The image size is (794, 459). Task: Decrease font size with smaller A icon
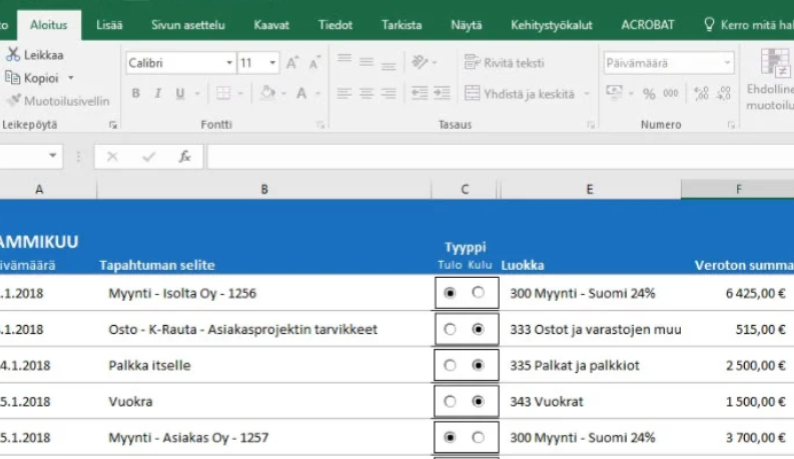(x=314, y=63)
